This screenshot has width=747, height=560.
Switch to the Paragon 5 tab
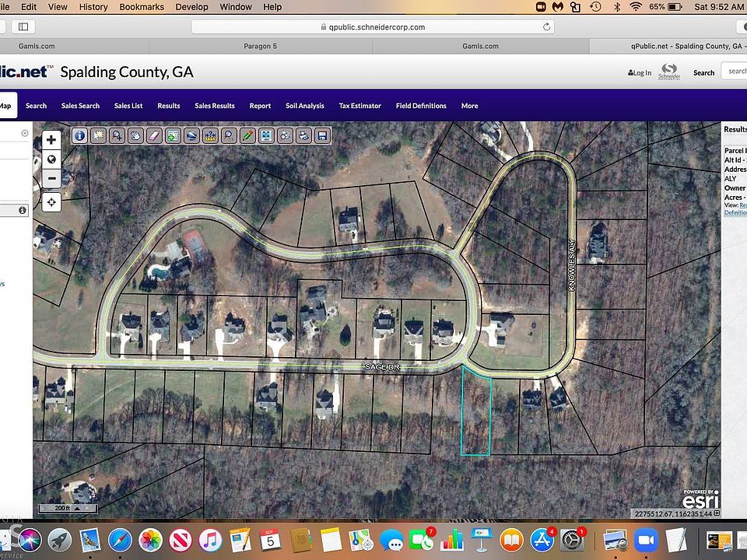tap(260, 46)
